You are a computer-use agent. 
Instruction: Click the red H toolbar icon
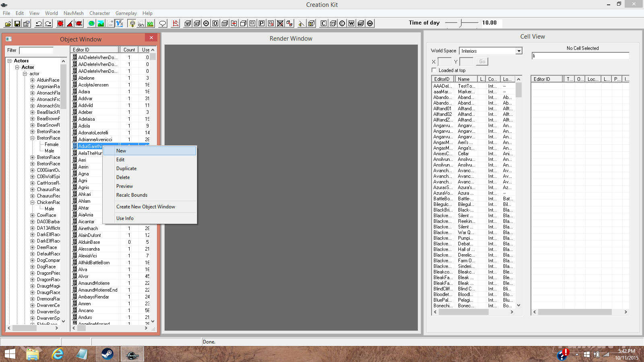(234, 23)
